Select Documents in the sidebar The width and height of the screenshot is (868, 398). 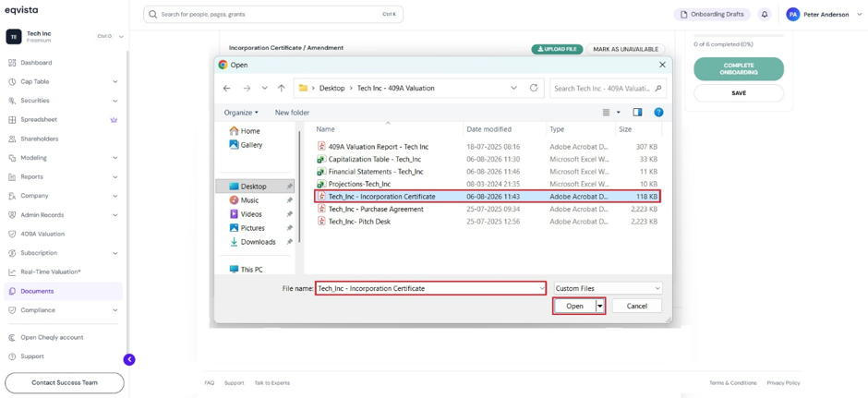pyautogui.click(x=63, y=291)
